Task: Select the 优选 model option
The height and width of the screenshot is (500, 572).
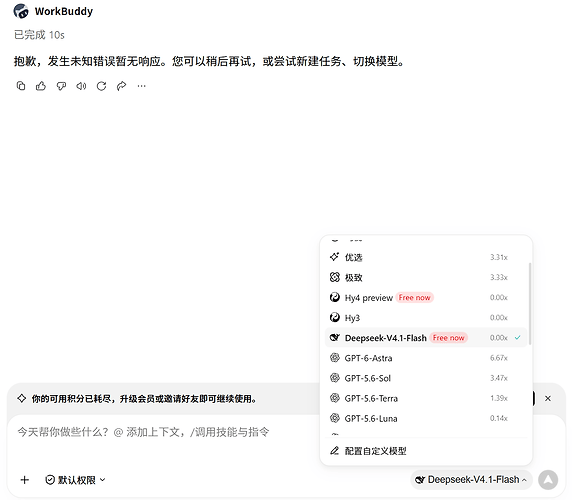Action: coord(425,257)
